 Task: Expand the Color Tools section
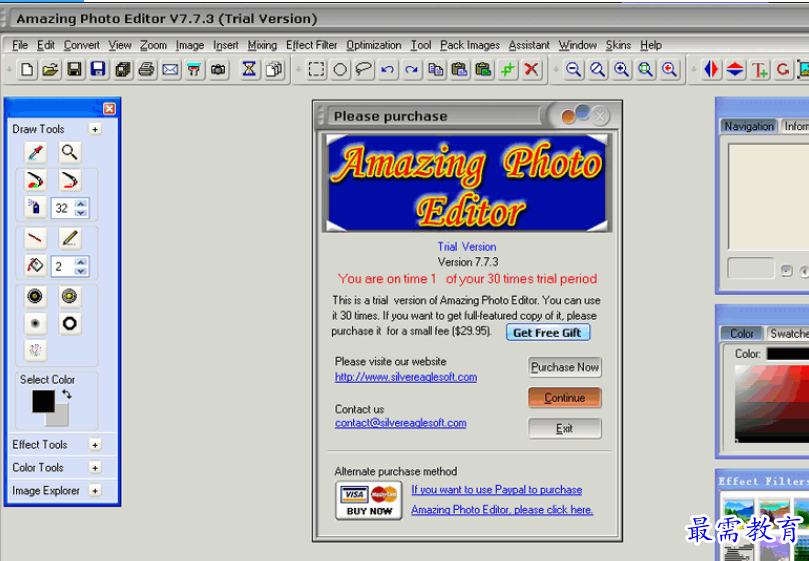pos(95,468)
